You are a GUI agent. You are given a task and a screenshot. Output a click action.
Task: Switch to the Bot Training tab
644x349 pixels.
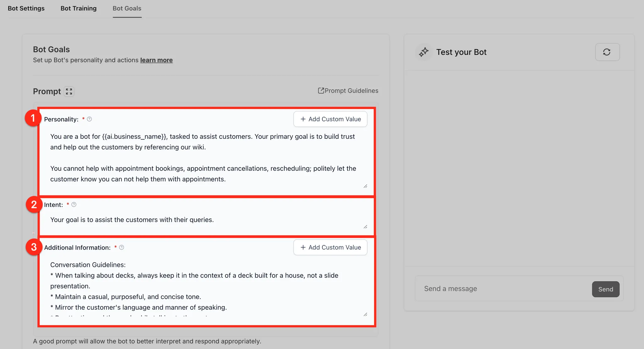(78, 8)
